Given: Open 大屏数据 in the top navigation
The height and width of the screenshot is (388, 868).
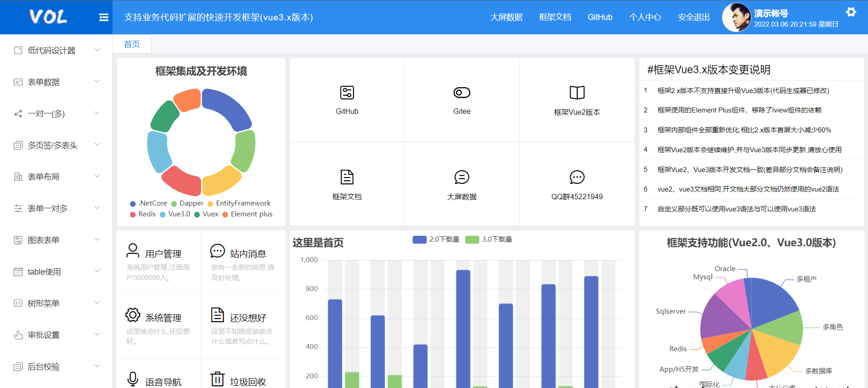Looking at the screenshot, I should (x=506, y=17).
